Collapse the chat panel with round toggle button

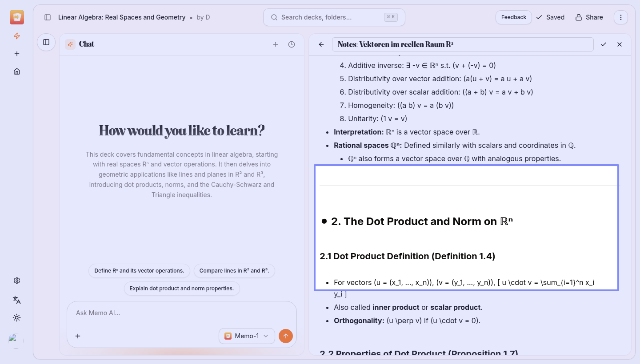pyautogui.click(x=46, y=42)
